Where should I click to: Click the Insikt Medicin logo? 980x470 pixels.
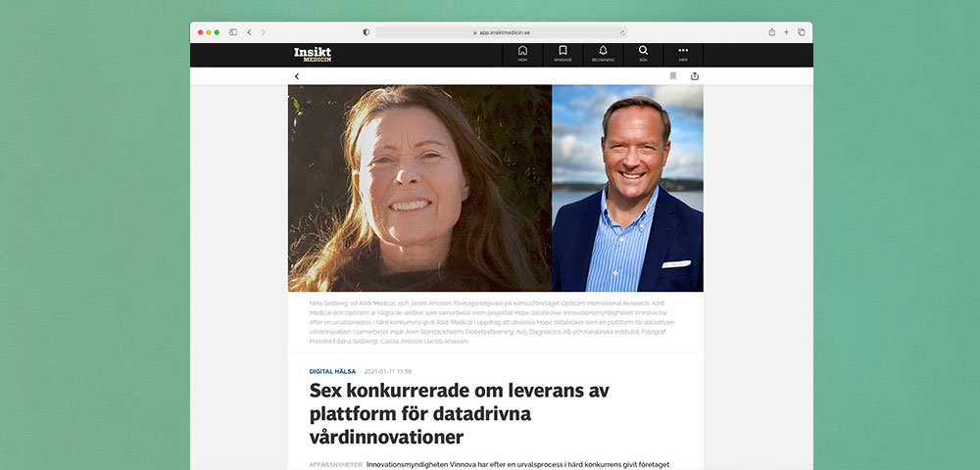(x=313, y=54)
